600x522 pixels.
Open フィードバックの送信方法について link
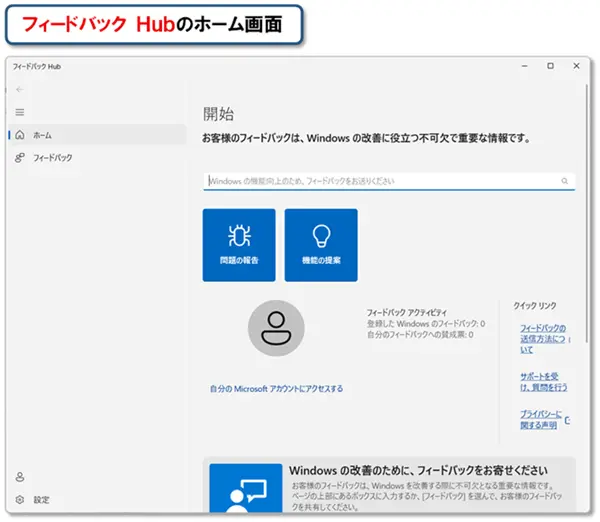[543, 339]
